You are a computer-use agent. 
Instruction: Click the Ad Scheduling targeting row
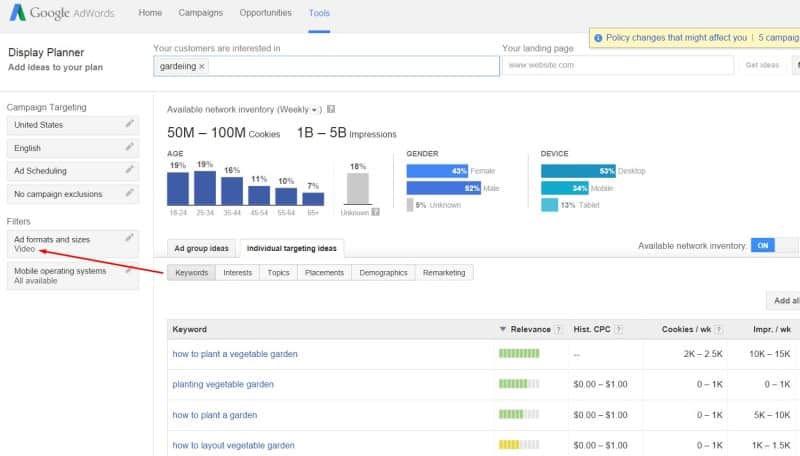73,170
